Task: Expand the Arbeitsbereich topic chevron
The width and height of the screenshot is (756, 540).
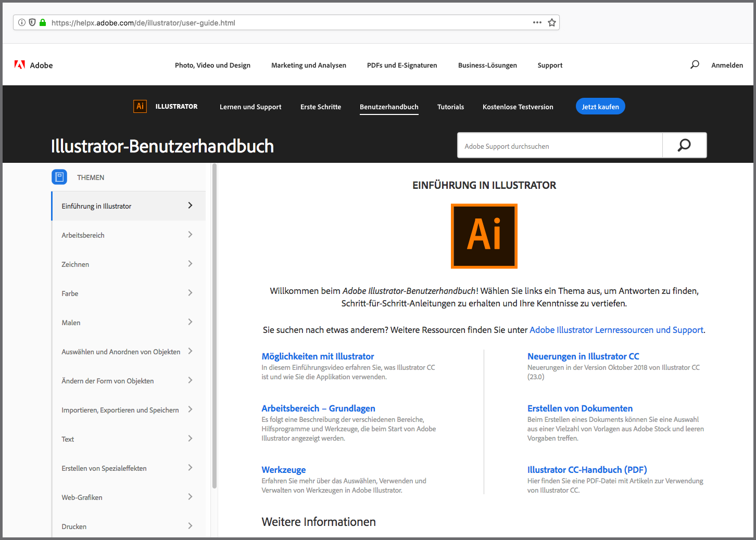Action: click(190, 235)
